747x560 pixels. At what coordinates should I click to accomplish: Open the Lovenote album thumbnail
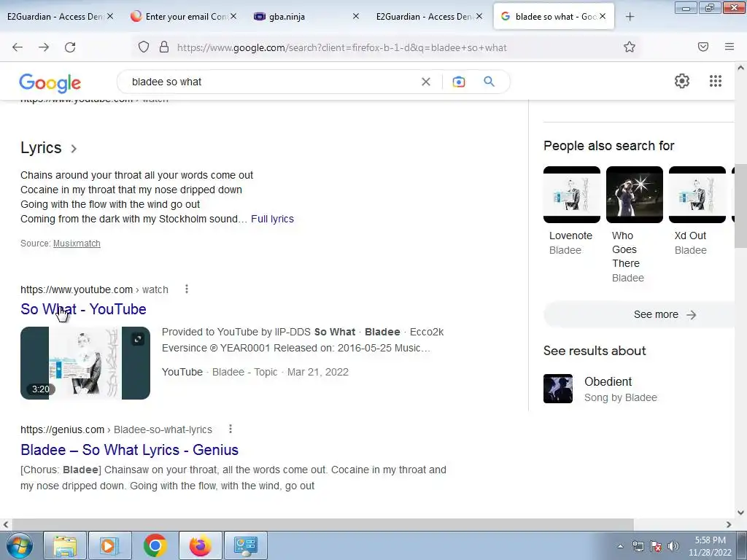pyautogui.click(x=572, y=194)
